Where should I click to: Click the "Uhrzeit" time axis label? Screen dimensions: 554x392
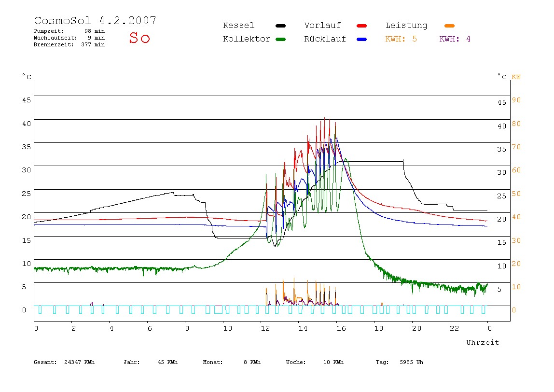click(x=483, y=342)
